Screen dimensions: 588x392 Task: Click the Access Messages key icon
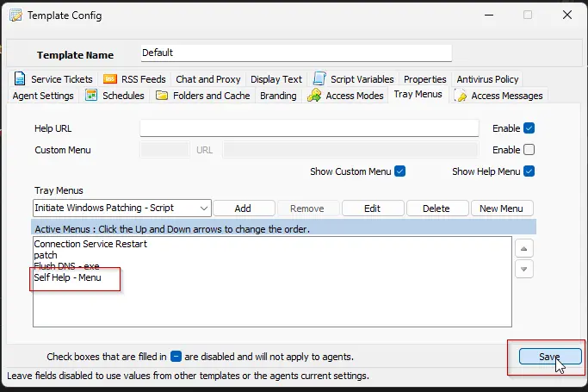coord(461,96)
